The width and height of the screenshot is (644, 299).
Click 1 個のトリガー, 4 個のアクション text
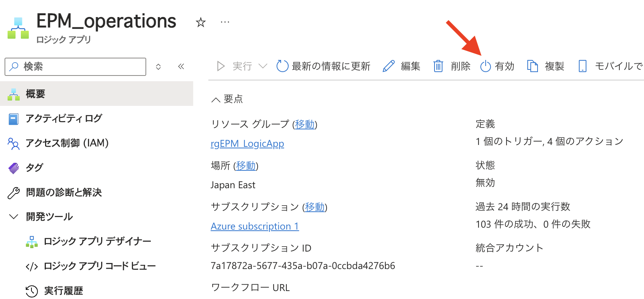[x=550, y=142]
